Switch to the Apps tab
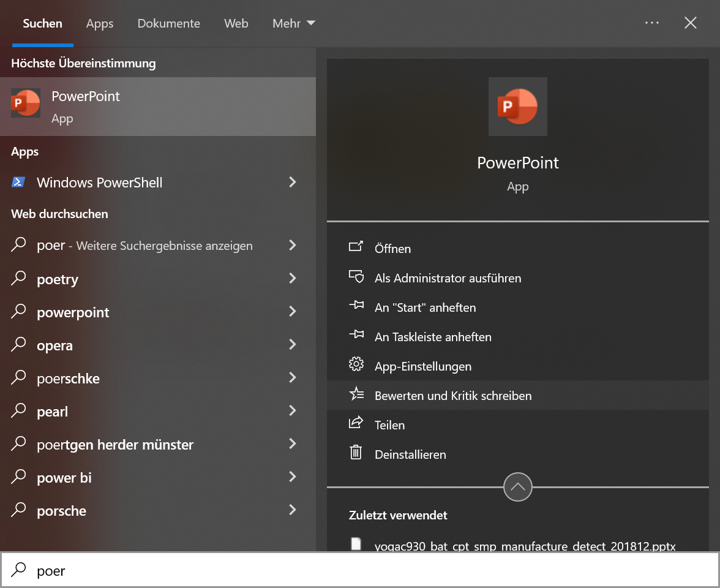Screen dimensions: 720x588 click(100, 23)
